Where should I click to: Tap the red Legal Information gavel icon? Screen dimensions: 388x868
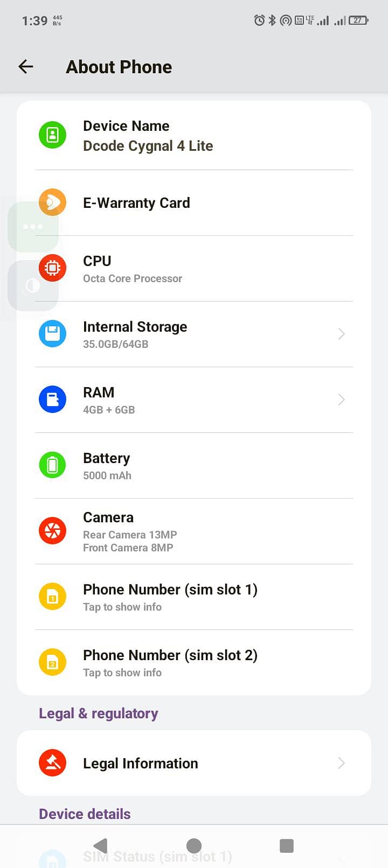click(52, 763)
